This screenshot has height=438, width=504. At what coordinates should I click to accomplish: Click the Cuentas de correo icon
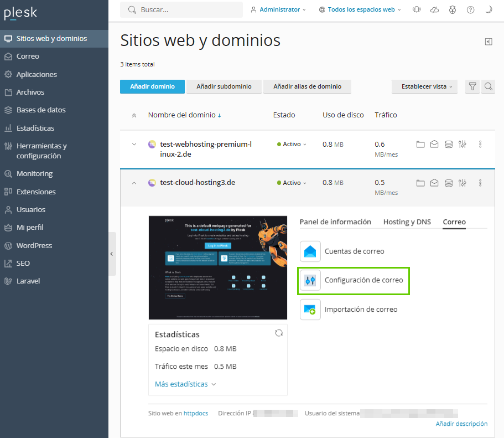(x=310, y=251)
